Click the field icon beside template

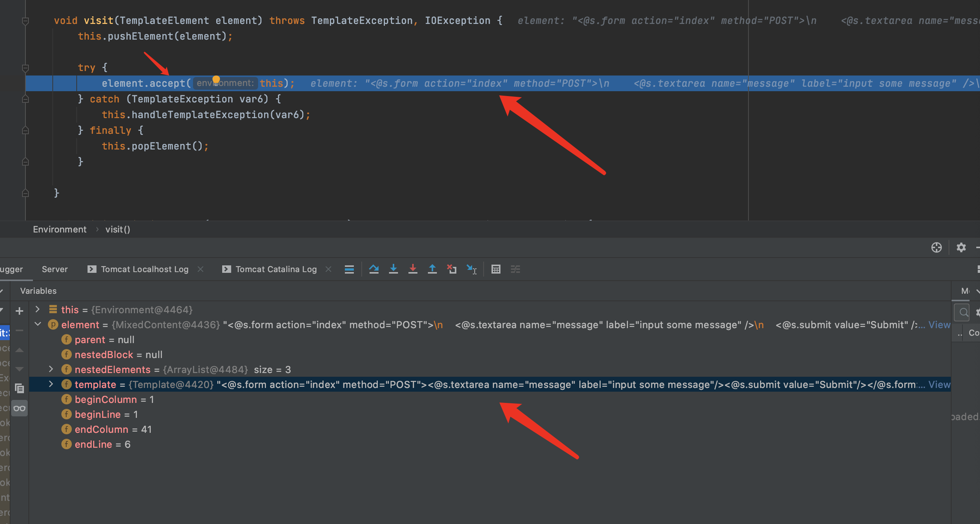point(67,385)
